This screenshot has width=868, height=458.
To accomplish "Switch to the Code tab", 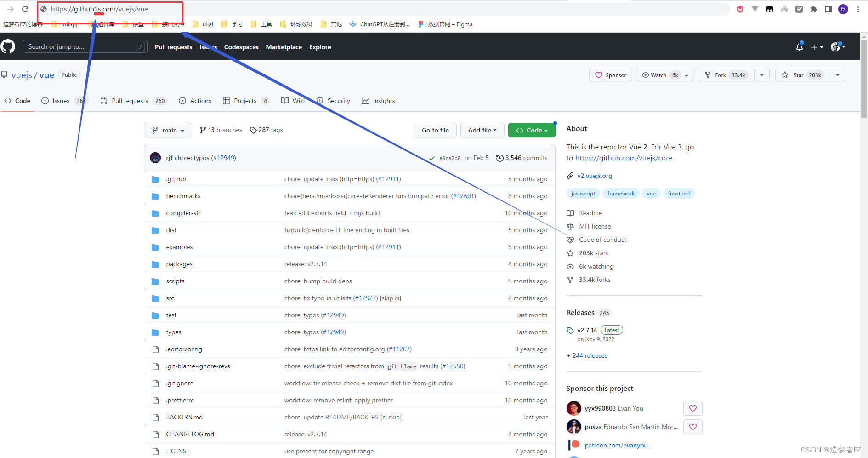I will (17, 101).
